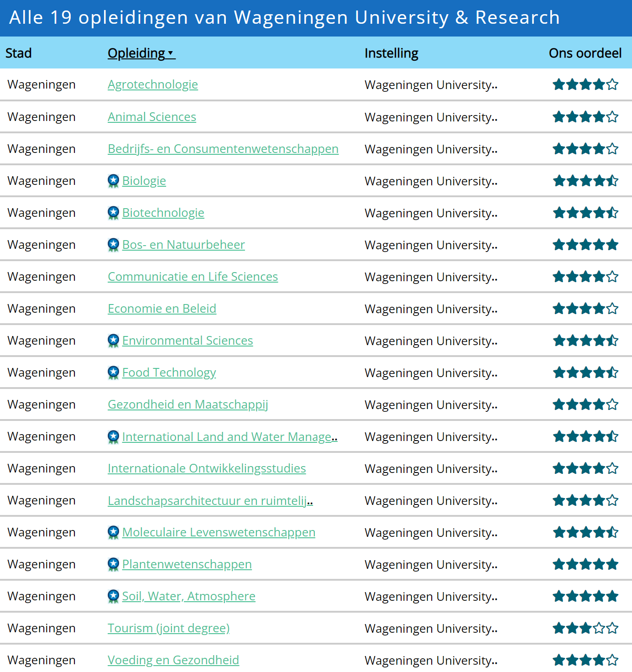Image resolution: width=632 pixels, height=672 pixels.
Task: Click the Ons oordeel column header
Action: coord(585,53)
